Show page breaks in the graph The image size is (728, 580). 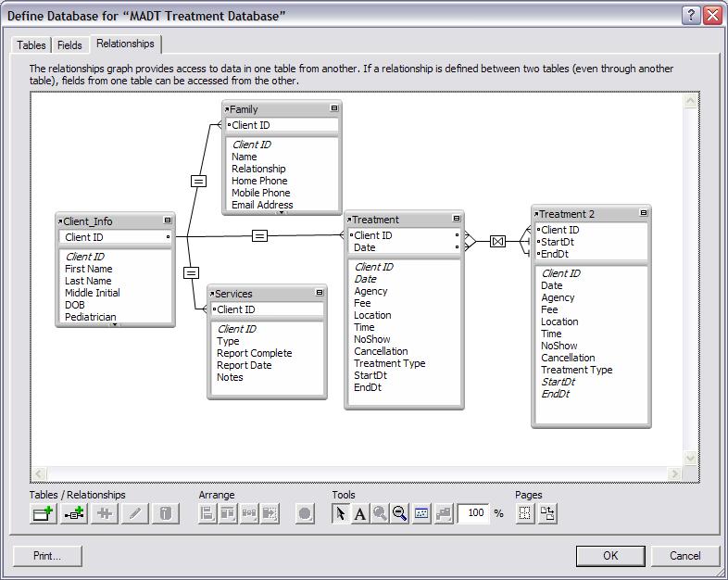[525, 513]
